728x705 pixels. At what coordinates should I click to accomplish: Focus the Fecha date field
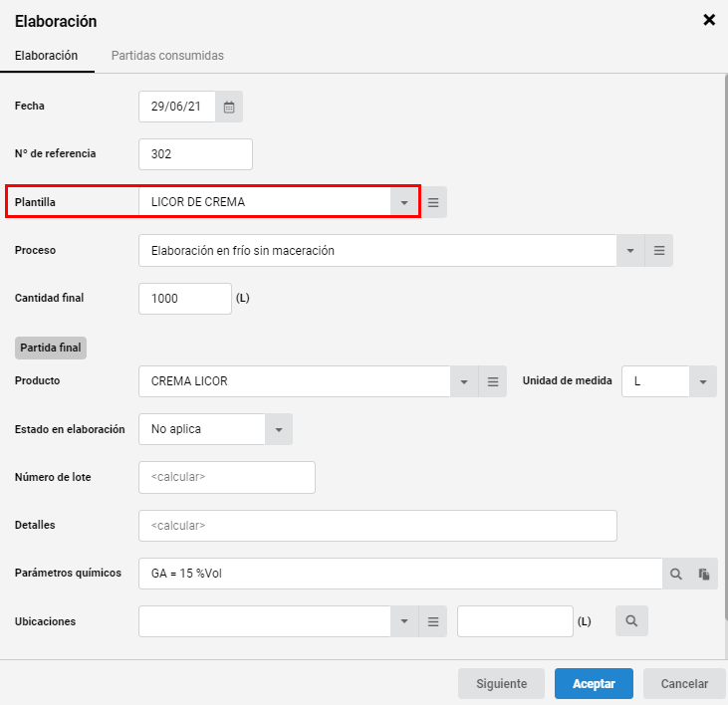pyautogui.click(x=177, y=107)
